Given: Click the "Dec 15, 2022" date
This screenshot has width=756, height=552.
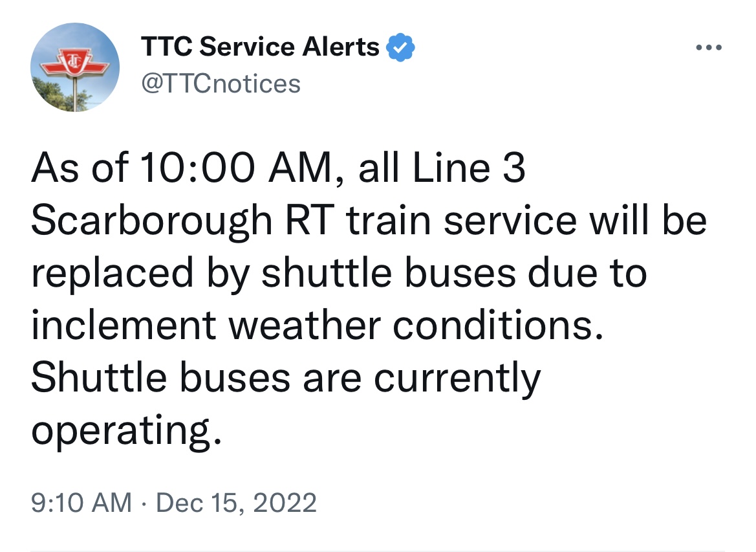Looking at the screenshot, I should coord(235,502).
